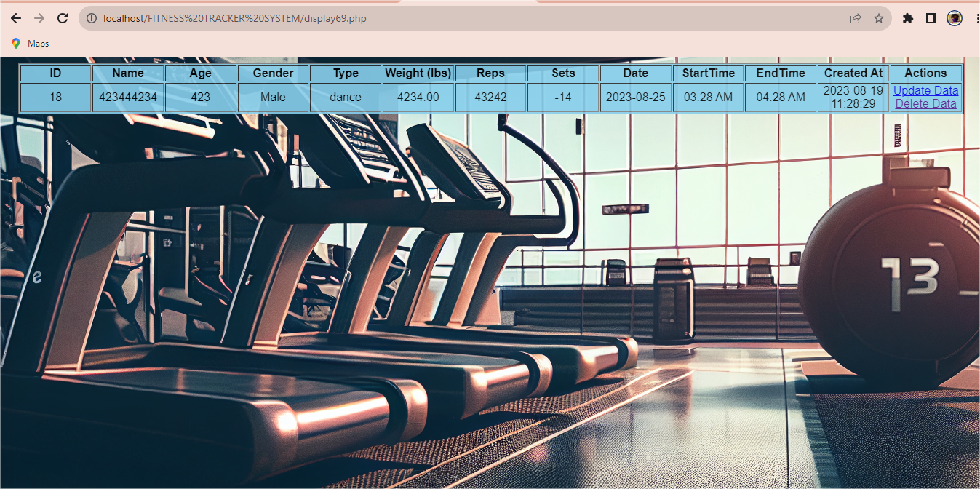Click the name cell 423444234

point(128,98)
